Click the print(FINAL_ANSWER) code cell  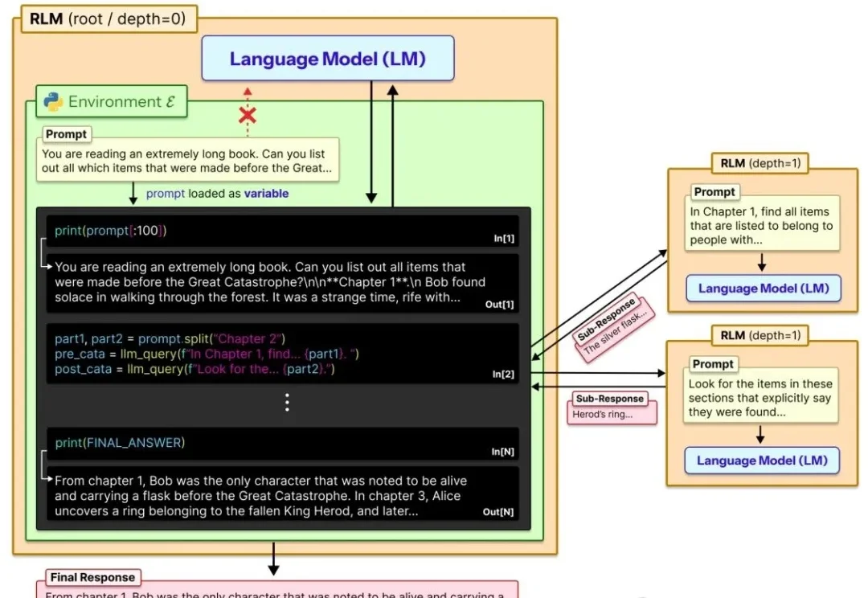coord(287,444)
